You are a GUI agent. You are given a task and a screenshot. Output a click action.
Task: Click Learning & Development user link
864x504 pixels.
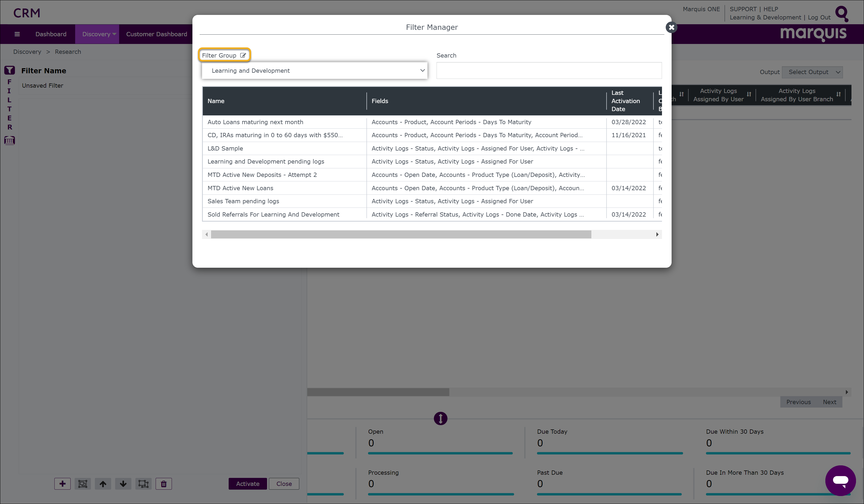765,18
